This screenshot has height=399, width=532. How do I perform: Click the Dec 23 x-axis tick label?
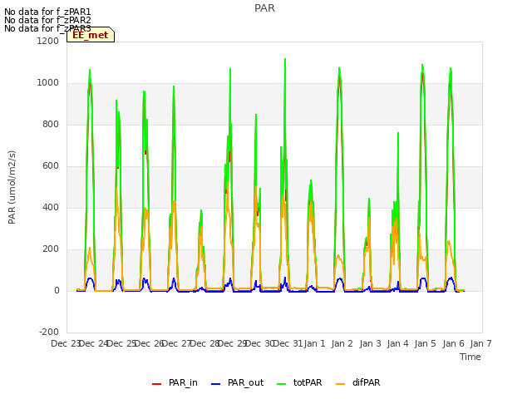click(65, 343)
